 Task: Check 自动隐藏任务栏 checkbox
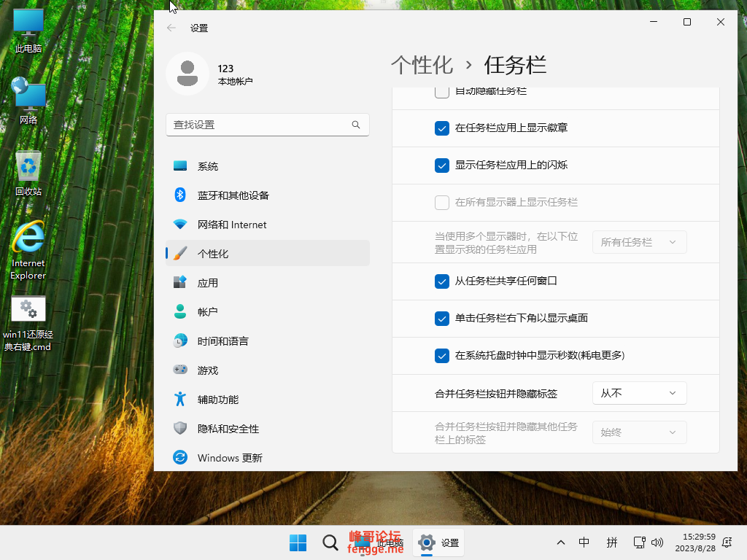pos(441,91)
